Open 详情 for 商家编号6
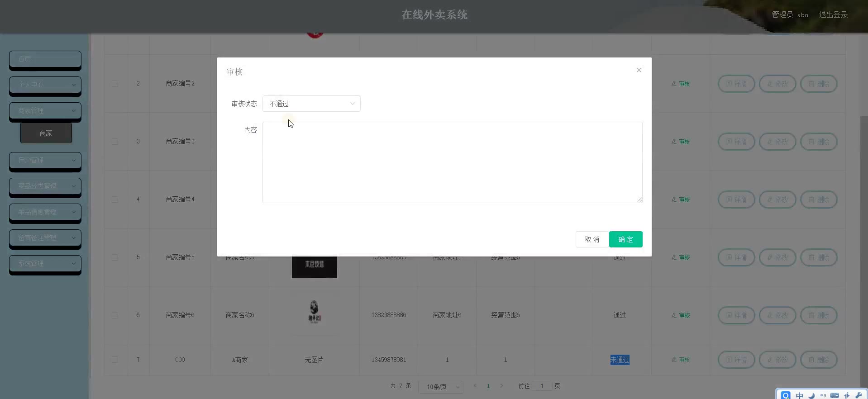868x399 pixels. point(736,315)
